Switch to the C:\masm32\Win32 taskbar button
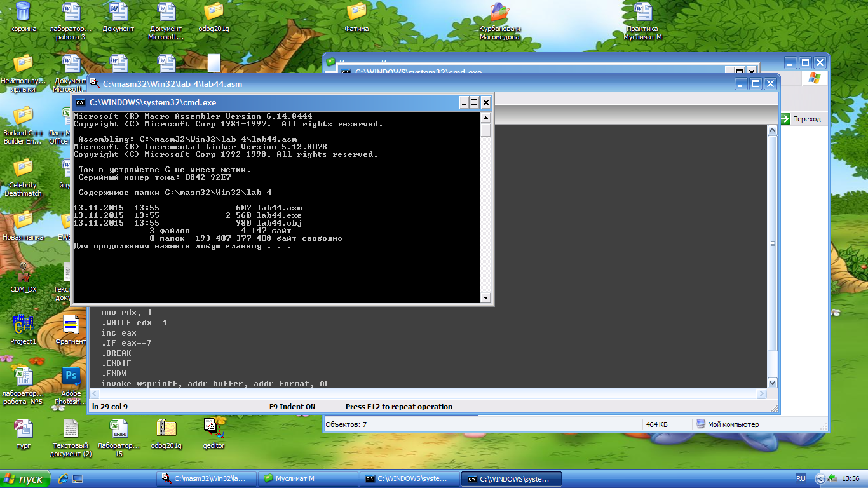 pyautogui.click(x=205, y=478)
